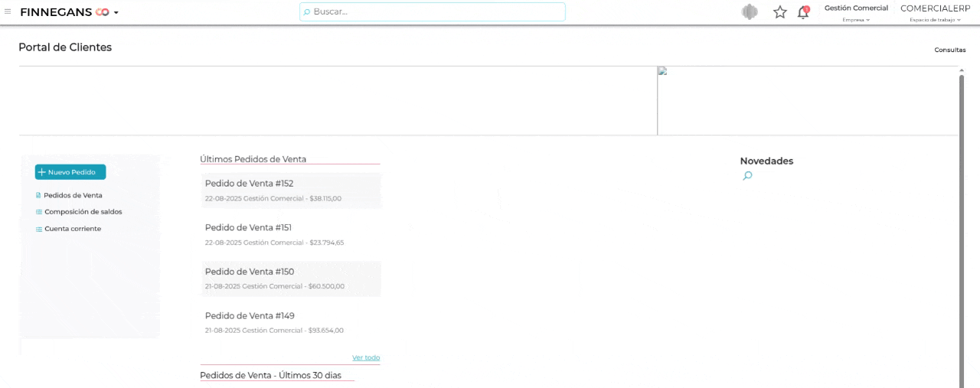Click the gray user avatar icon
The width and height of the screenshot is (980, 388).
tap(750, 12)
